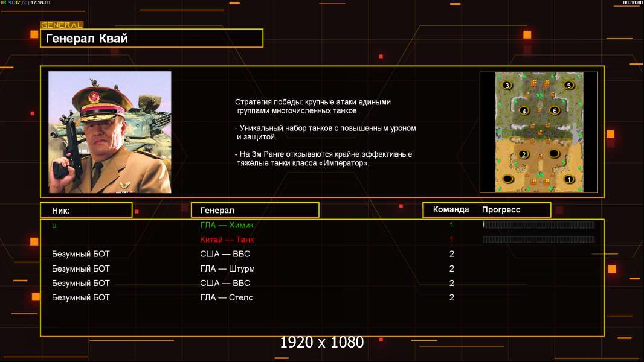Viewport: 644px width, 362px height.
Task: Click the Ник: column header
Action: [x=86, y=211]
